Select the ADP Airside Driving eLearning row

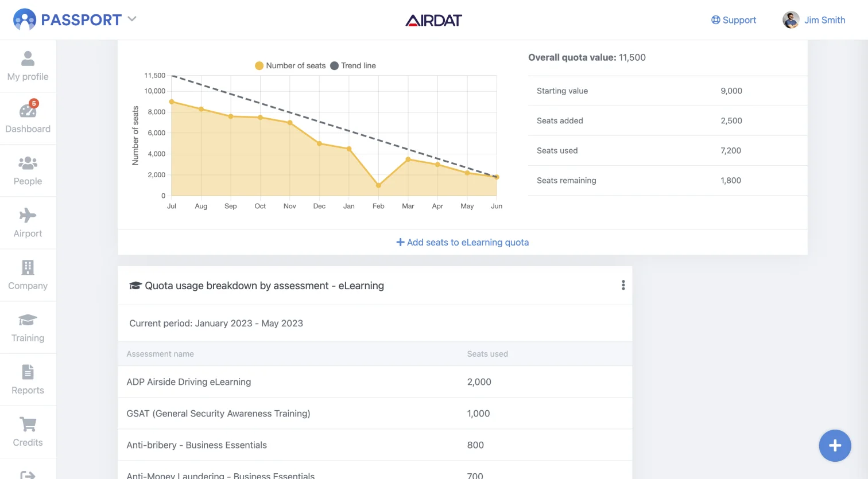(375, 382)
